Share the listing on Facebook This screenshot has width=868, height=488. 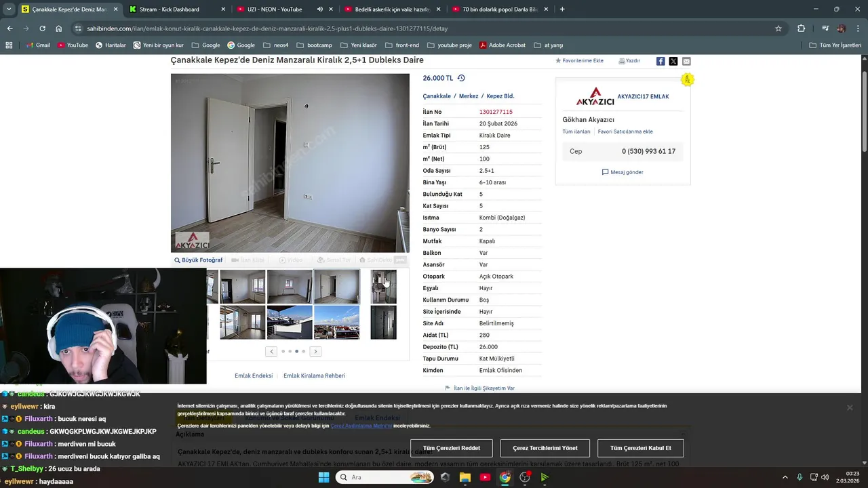[x=660, y=61]
